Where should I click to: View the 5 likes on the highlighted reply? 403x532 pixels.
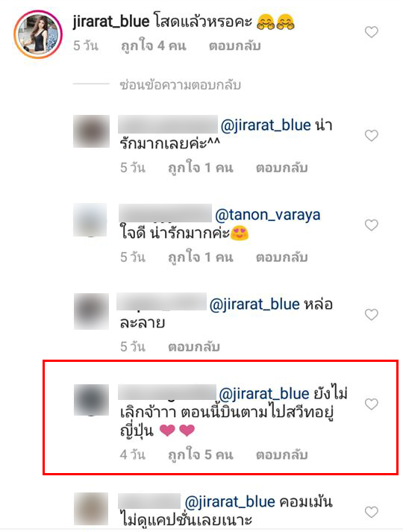(x=201, y=454)
